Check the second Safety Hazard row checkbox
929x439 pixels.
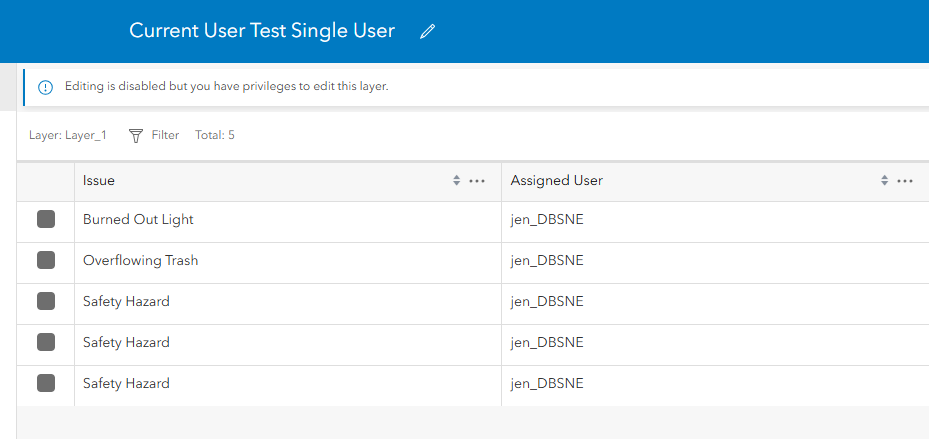46,343
